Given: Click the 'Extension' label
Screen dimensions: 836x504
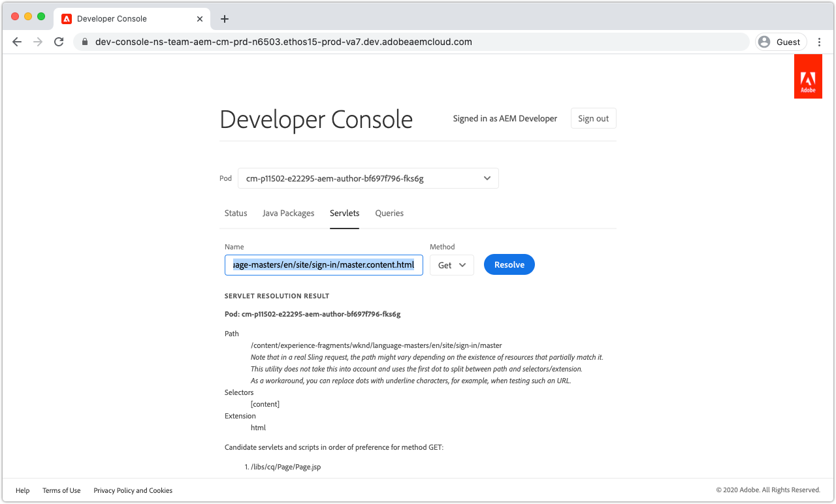Looking at the screenshot, I should click(240, 416).
